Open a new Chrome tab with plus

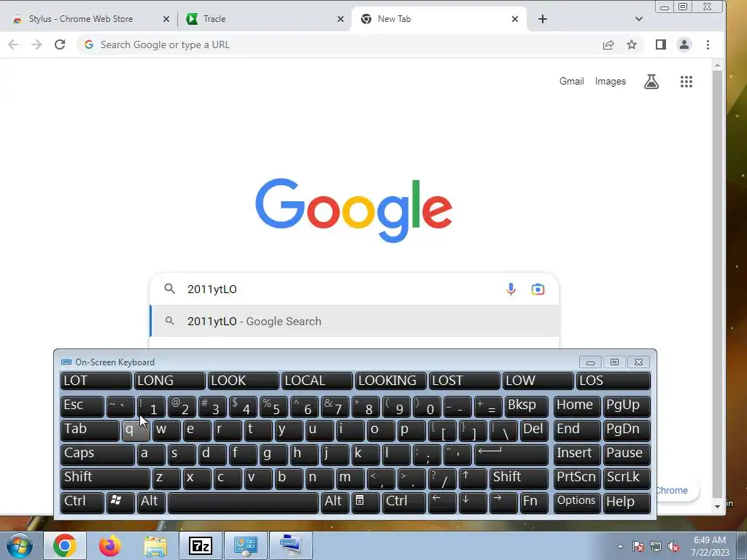(543, 19)
